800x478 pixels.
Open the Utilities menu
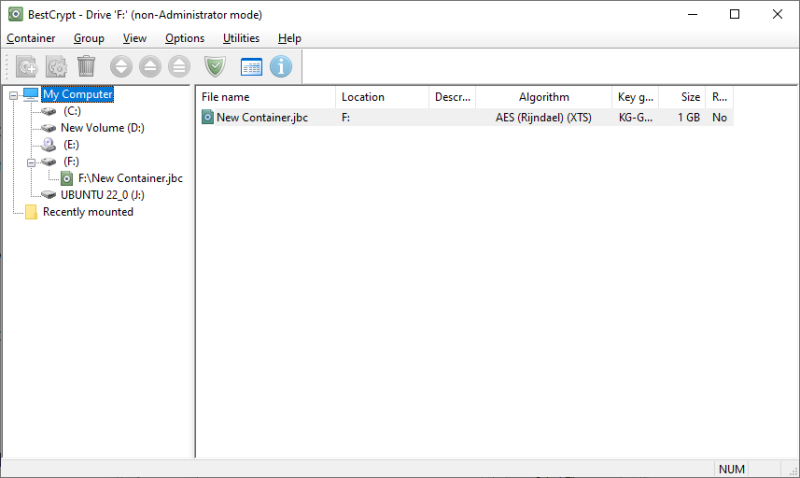click(x=241, y=38)
